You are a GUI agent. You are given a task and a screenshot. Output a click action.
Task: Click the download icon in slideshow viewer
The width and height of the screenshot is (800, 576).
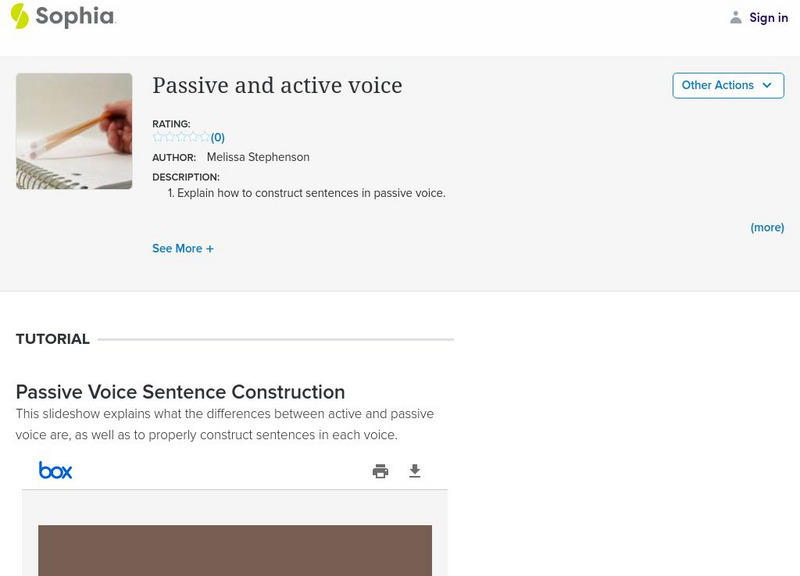tap(415, 471)
